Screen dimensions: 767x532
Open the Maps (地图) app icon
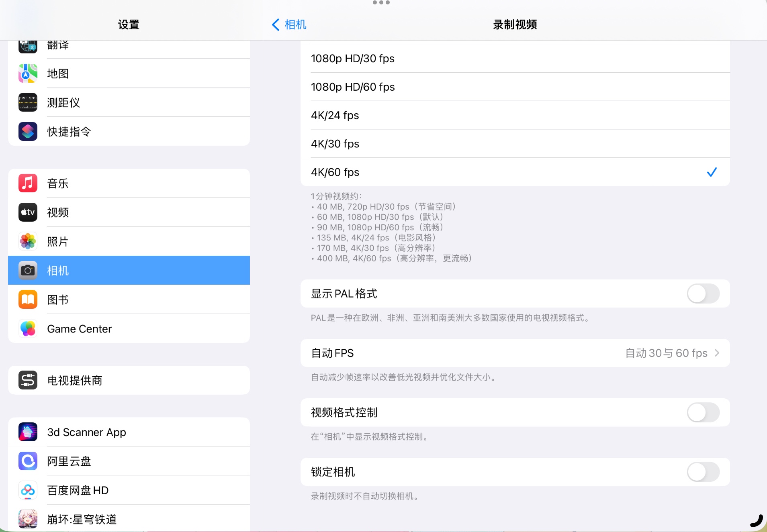28,73
